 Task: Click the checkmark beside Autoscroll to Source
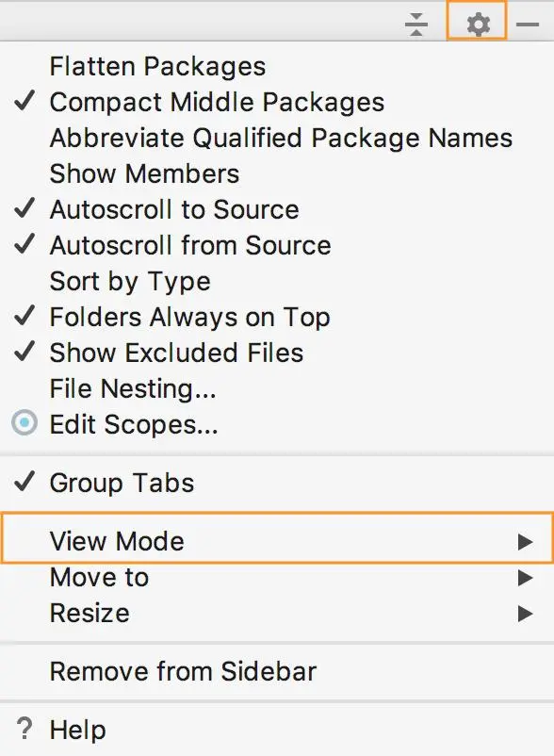click(x=24, y=209)
